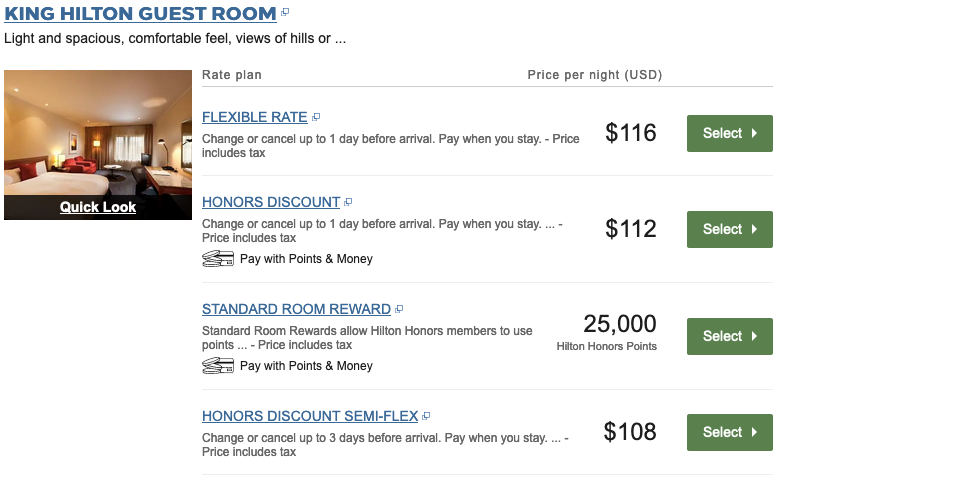
Task: Open the Quick Look link on the photo
Action: click(98, 207)
